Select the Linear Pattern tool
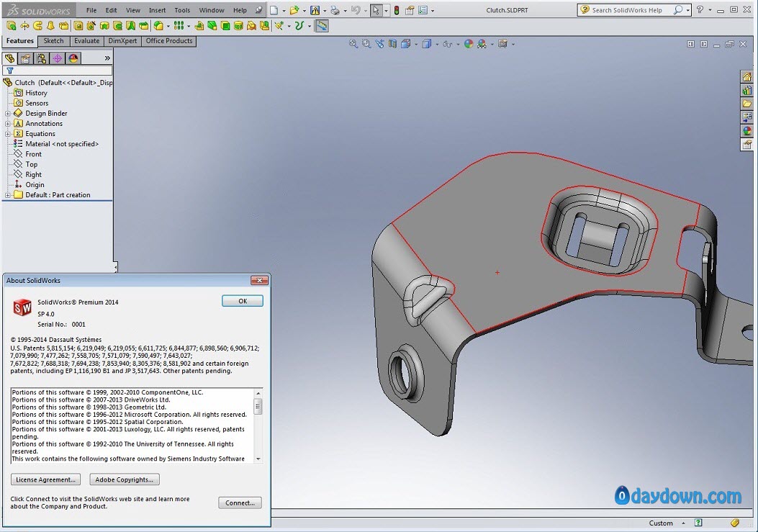Screen dimensions: 758x532 pos(179,26)
